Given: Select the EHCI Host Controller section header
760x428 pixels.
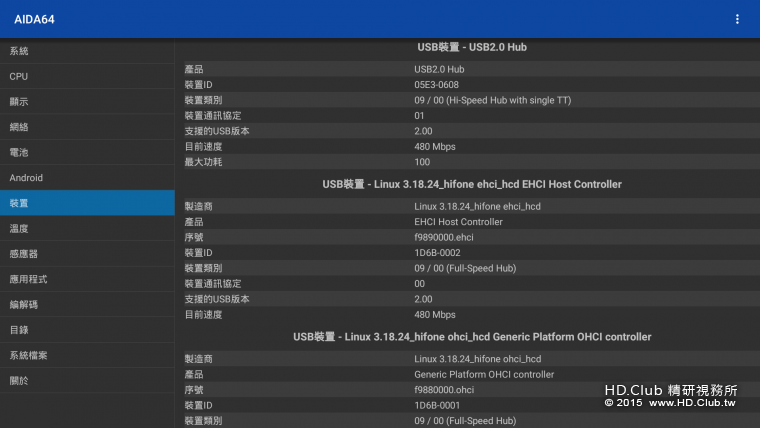Looking at the screenshot, I should pyautogui.click(x=472, y=184).
